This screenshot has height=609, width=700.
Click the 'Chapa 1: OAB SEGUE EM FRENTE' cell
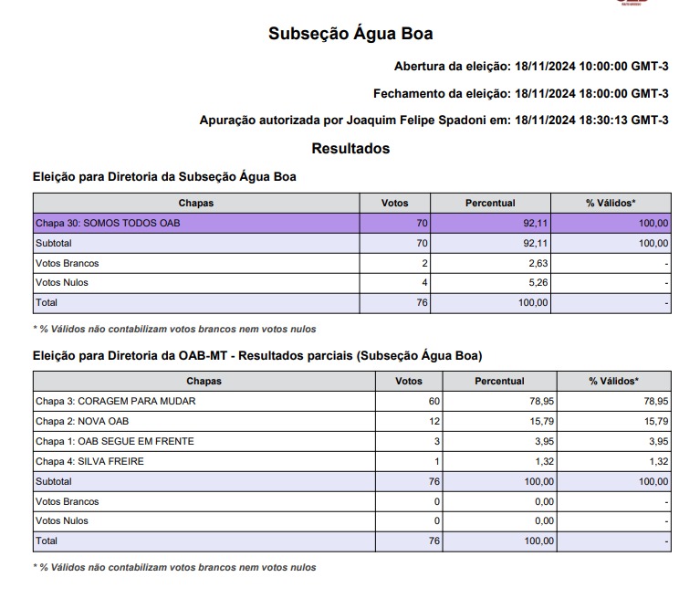coord(204,442)
